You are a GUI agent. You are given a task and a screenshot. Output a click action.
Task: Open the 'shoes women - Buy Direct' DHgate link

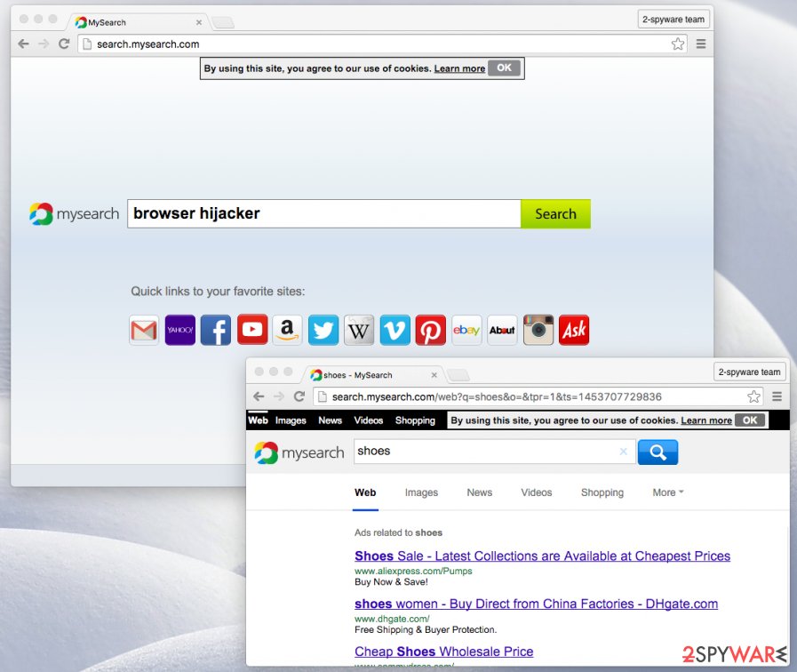[537, 604]
